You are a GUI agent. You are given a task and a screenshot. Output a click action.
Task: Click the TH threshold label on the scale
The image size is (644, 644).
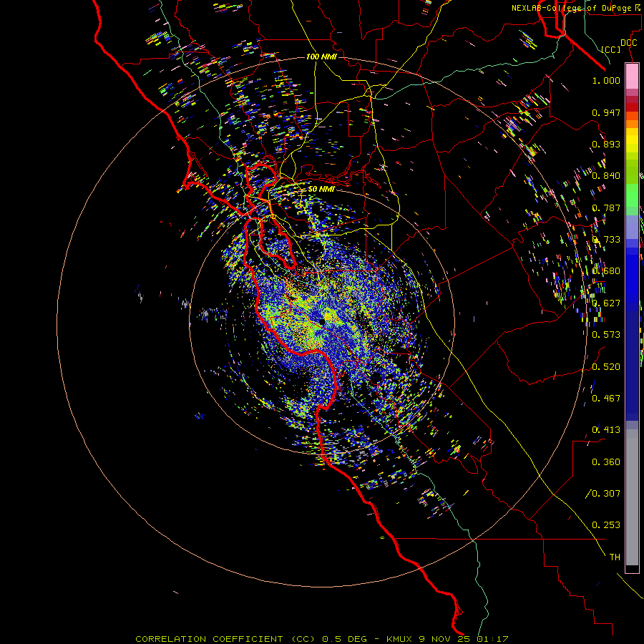[615, 557]
